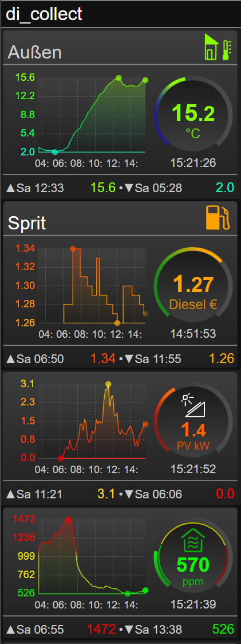241x644 pixels.
Task: Click the di_collect page title
Action: (x=44, y=14)
